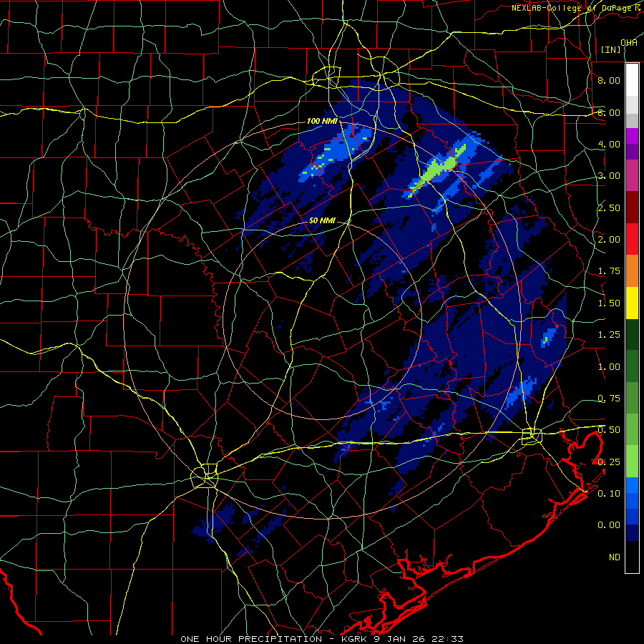This screenshot has width=644, height=644.
Task: Select the yellow legend swatch
Action: (632, 303)
